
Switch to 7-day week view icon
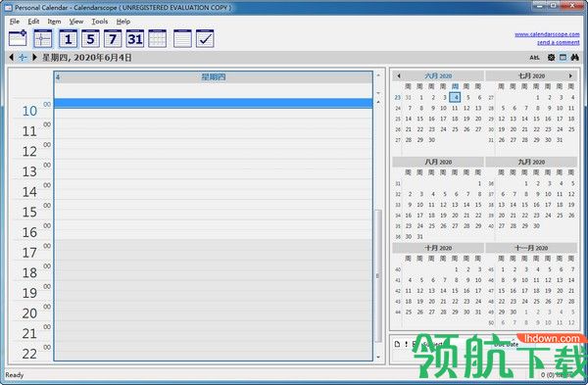pos(113,38)
